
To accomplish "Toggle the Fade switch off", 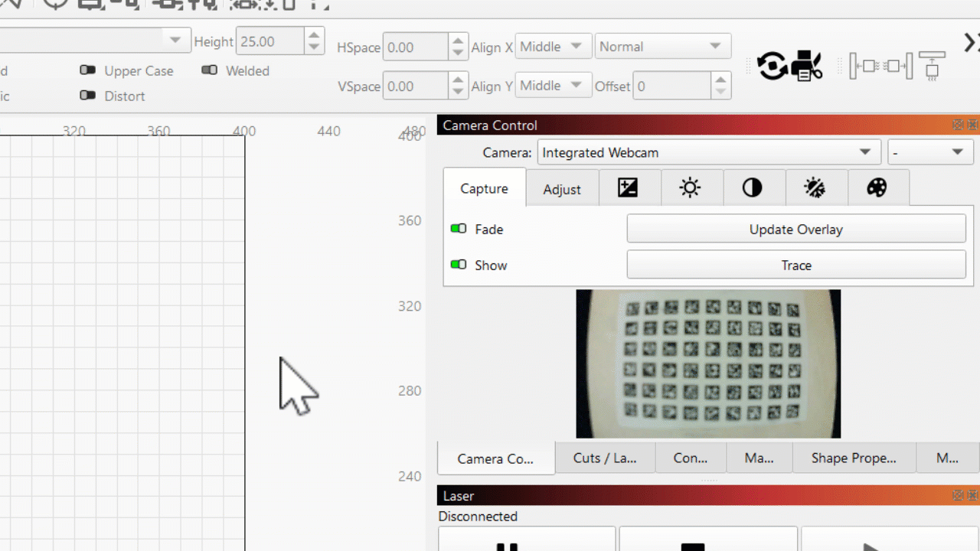I will (x=459, y=229).
